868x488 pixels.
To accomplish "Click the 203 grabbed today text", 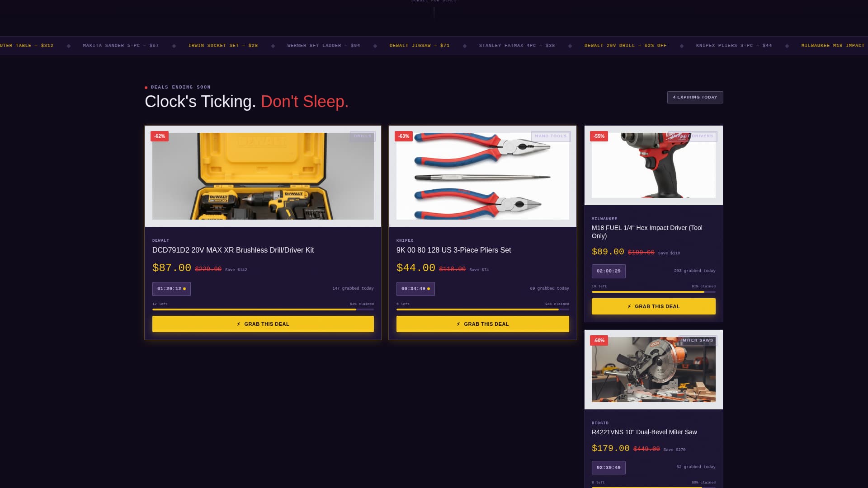I will point(695,271).
